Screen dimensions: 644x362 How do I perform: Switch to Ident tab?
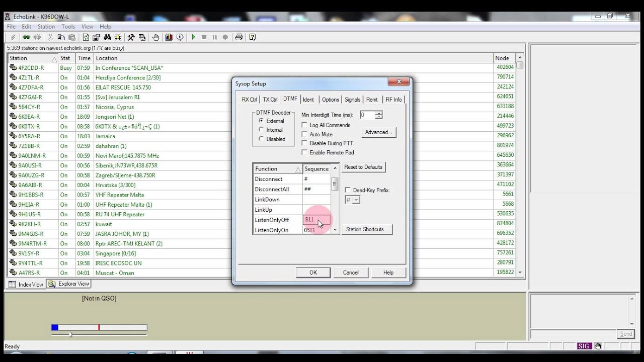(x=308, y=100)
